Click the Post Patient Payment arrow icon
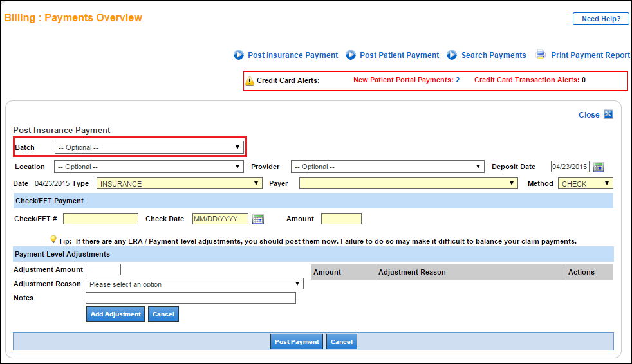Viewport: 632px width, 364px height. pos(351,55)
